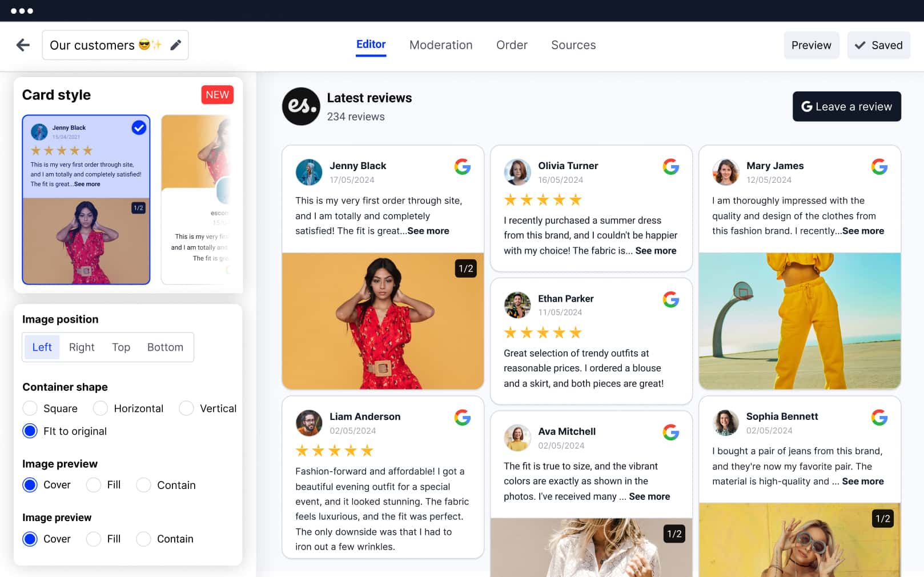Click the Preview button

click(811, 45)
